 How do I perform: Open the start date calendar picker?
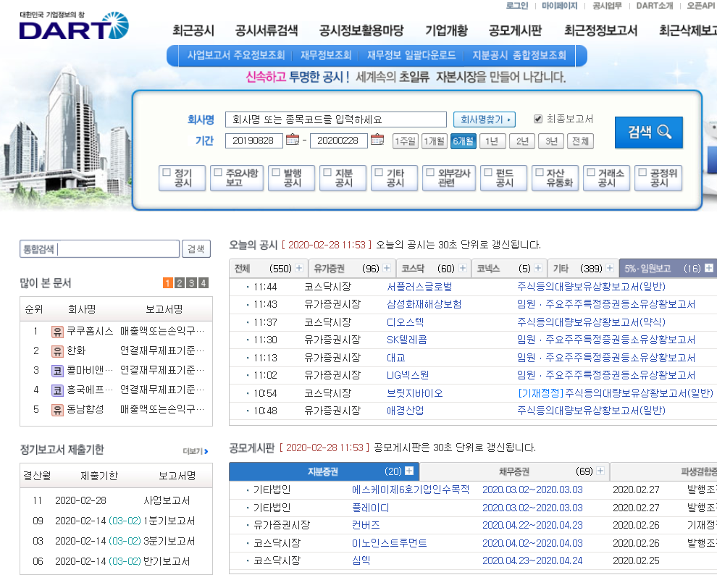click(x=293, y=140)
